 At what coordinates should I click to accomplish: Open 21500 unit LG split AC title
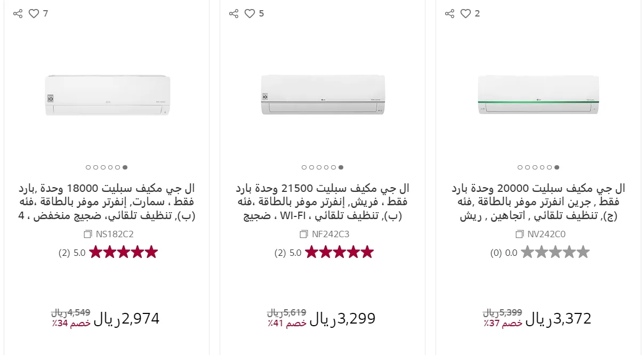tap(323, 202)
